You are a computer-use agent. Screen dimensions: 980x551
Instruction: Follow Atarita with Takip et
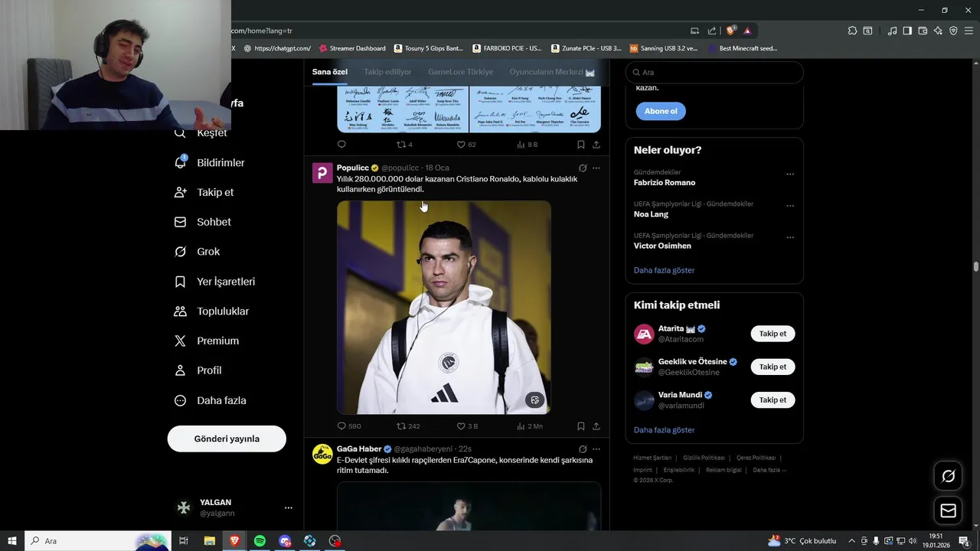pyautogui.click(x=773, y=334)
